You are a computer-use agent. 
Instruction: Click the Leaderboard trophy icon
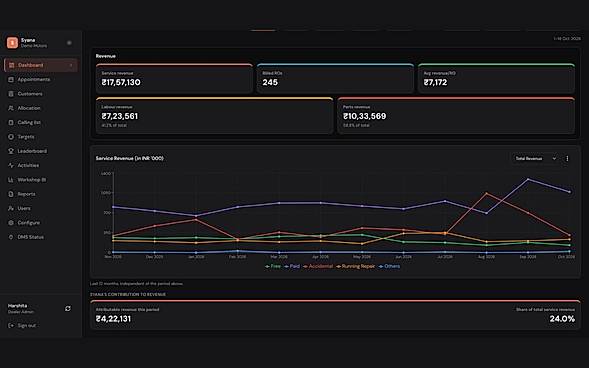click(11, 151)
